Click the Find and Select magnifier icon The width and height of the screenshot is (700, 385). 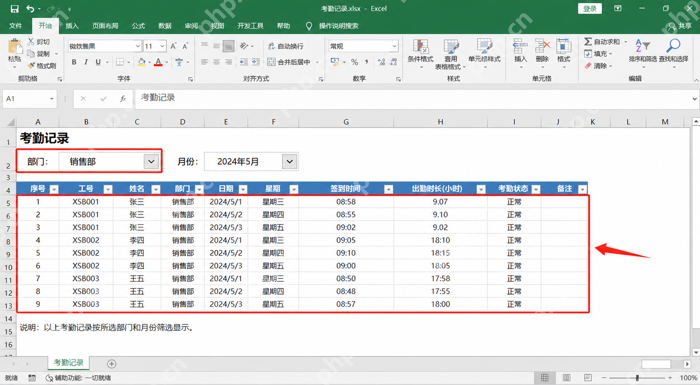click(x=673, y=46)
